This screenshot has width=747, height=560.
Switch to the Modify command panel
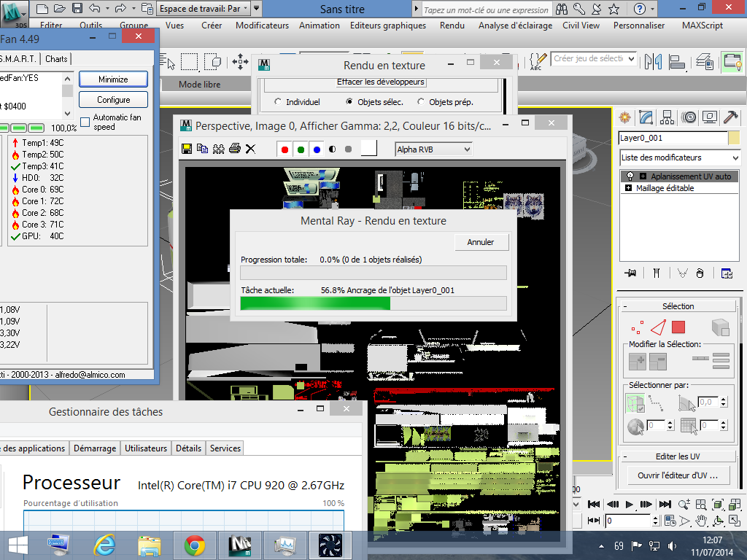click(646, 117)
